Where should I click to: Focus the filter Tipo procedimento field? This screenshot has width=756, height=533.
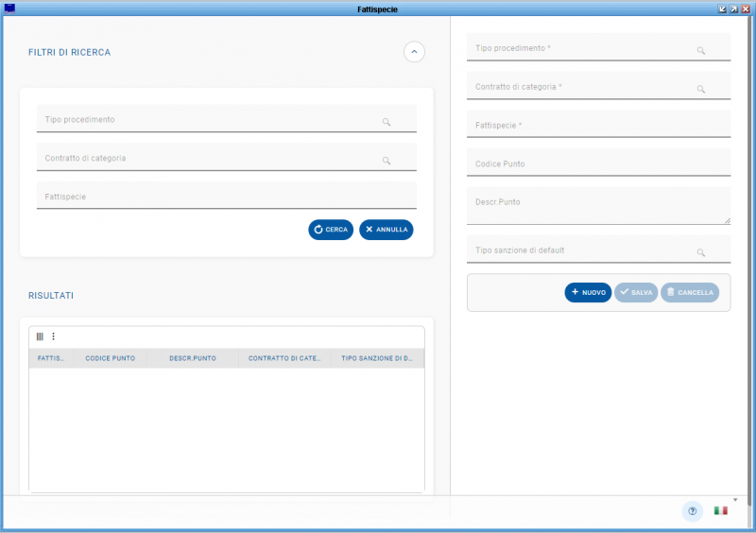pos(226,119)
